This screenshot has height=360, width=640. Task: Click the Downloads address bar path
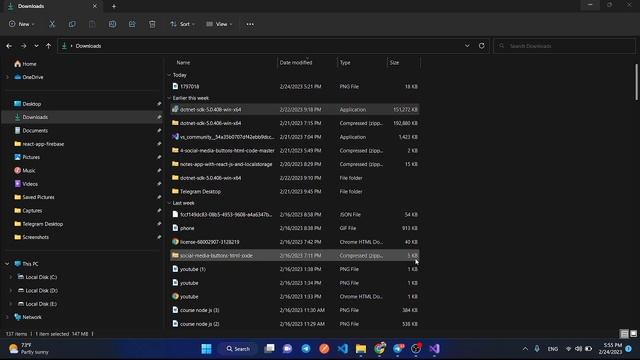tap(88, 46)
